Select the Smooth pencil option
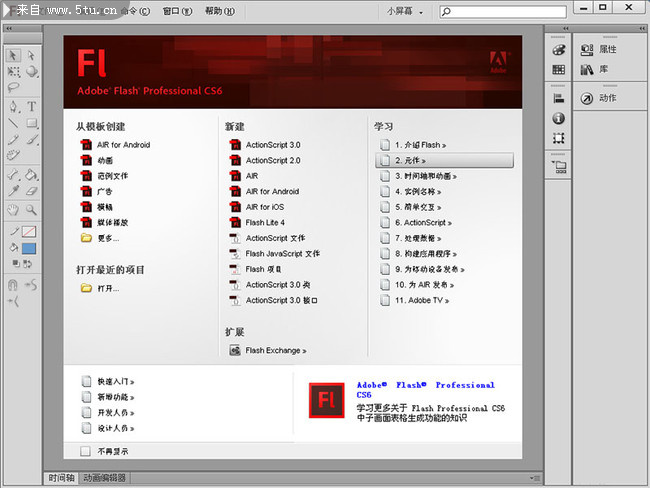The height and width of the screenshot is (488, 650). [x=31, y=285]
